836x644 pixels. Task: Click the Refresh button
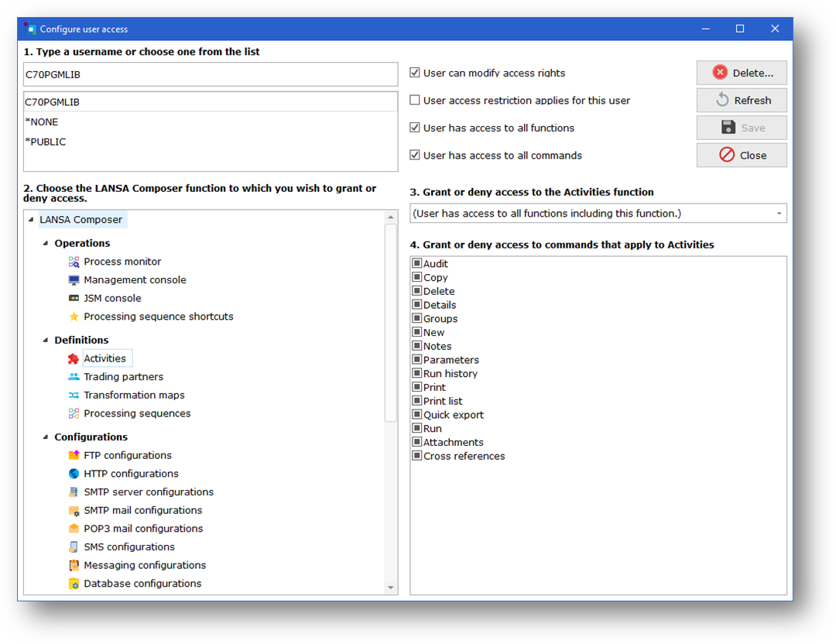pyautogui.click(x=742, y=100)
